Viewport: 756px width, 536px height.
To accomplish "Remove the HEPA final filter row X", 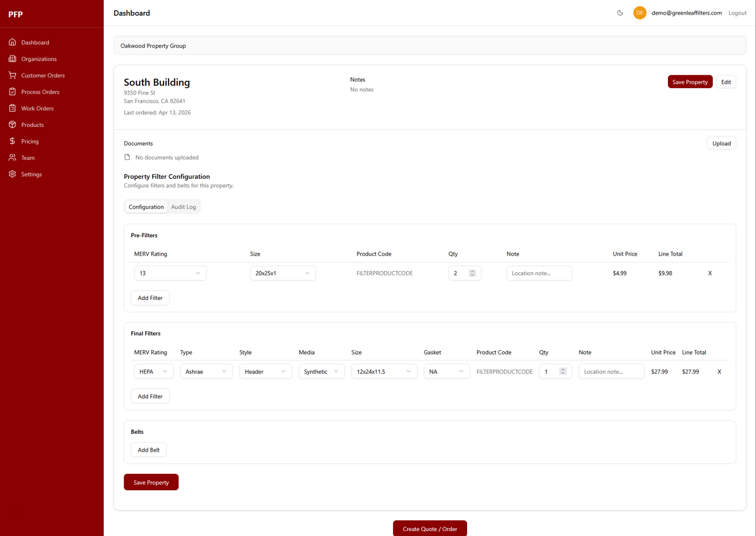I will pos(719,372).
